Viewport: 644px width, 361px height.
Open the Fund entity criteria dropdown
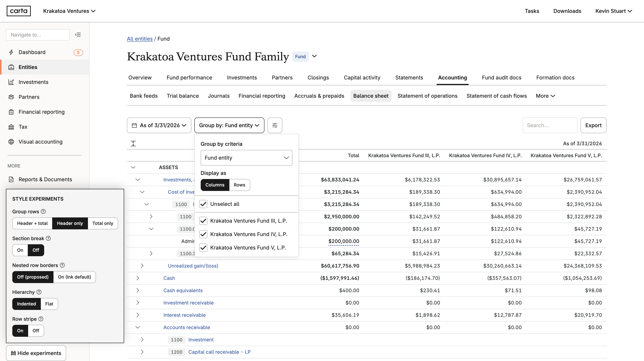[x=247, y=158]
